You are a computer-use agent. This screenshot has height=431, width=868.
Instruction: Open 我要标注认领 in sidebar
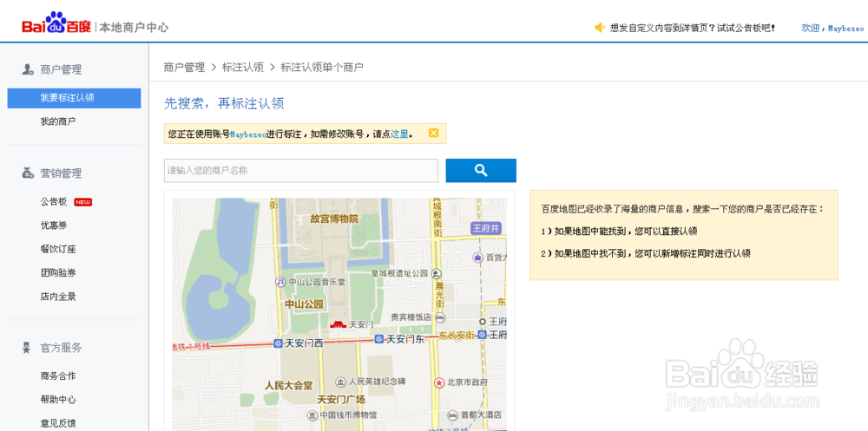tap(74, 98)
